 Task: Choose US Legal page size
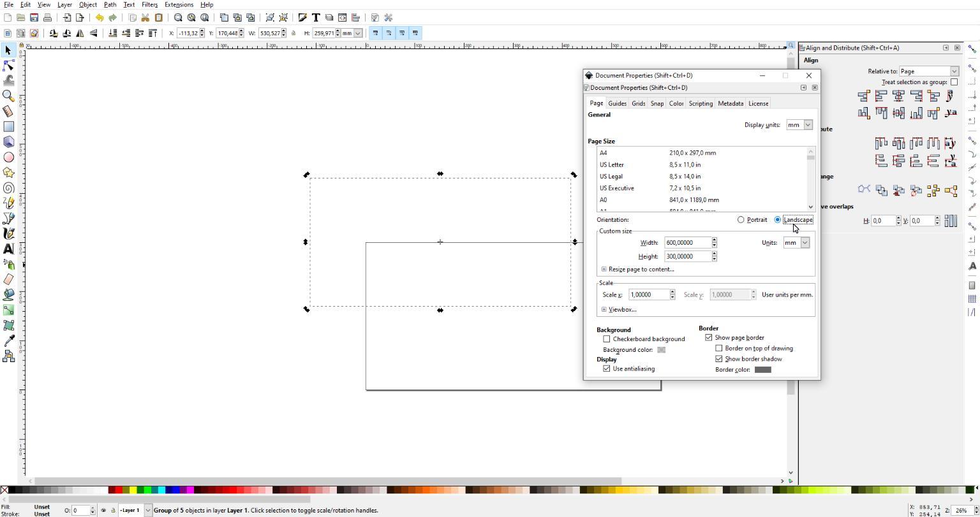[702, 177]
